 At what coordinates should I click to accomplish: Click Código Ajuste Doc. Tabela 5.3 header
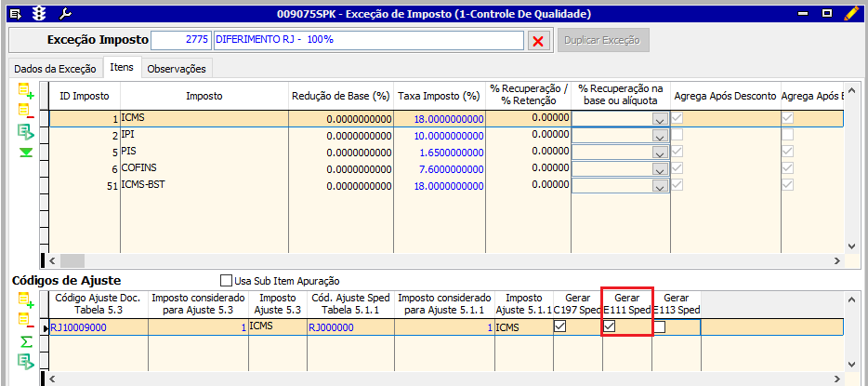(x=99, y=304)
